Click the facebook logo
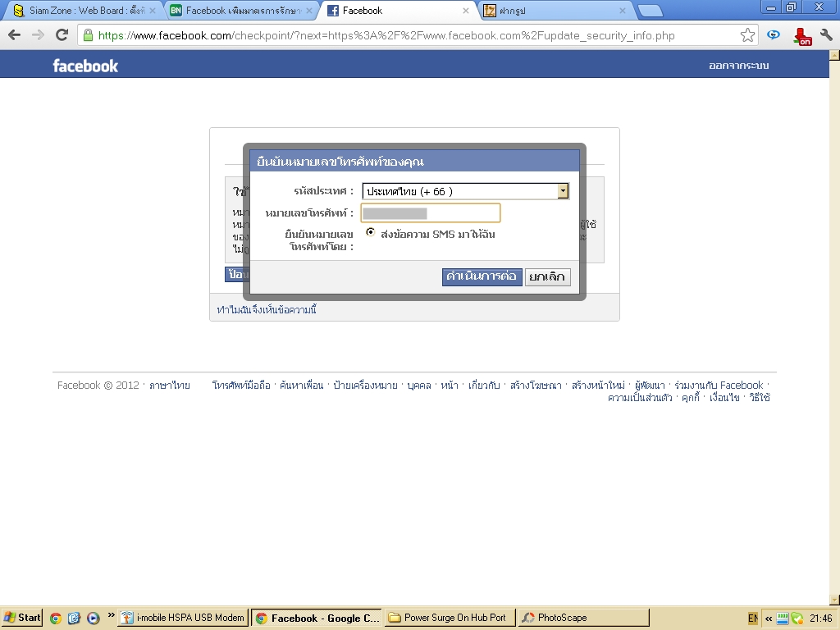This screenshot has height=630, width=840. click(85, 66)
